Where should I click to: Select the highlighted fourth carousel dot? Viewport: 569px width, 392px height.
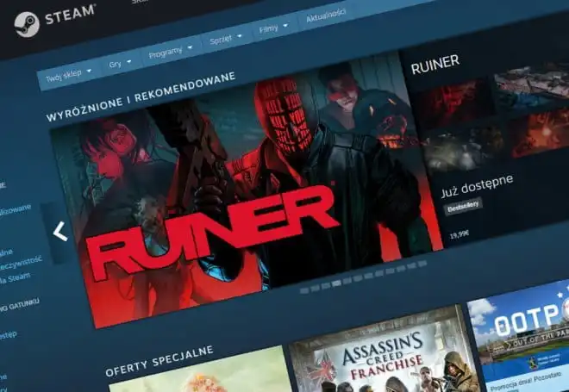pos(336,283)
